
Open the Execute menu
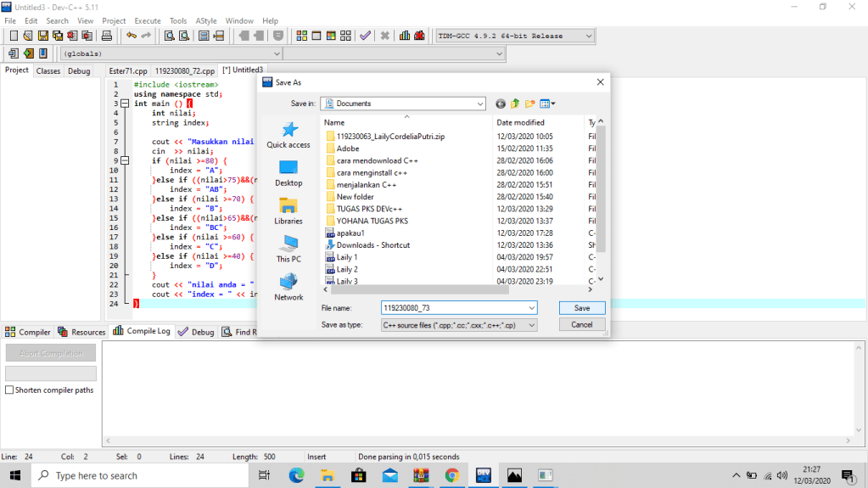click(x=148, y=20)
